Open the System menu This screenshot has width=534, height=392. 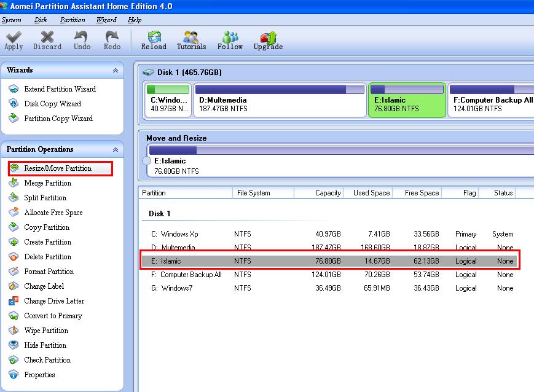click(x=11, y=20)
